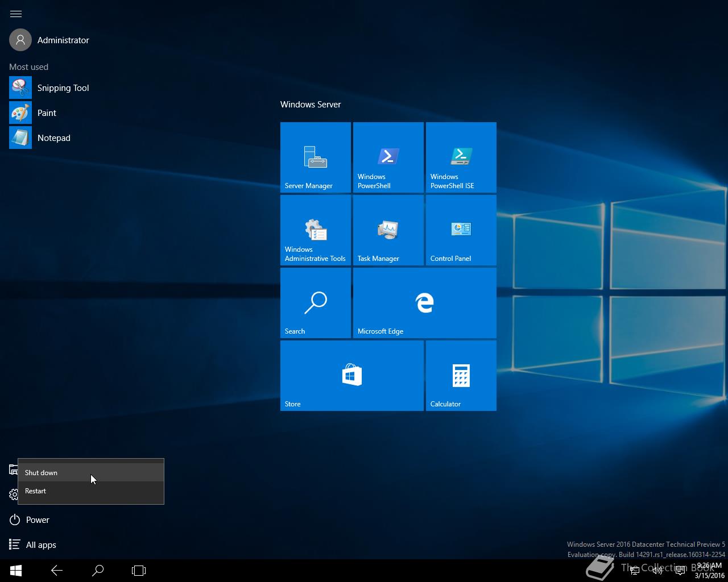Open the network icon in system tray
728x582 pixels.
(x=635, y=571)
